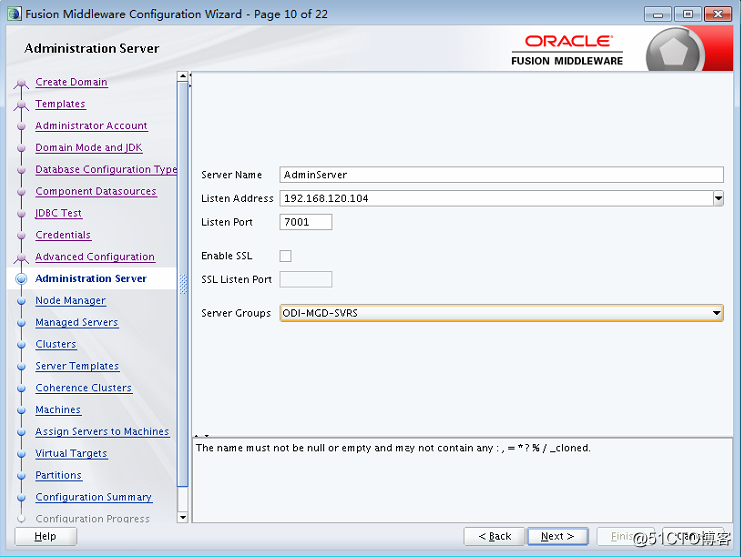The image size is (741, 557).
Task: Click the navigation pane vertical scrollbar thumb
Action: coord(182,284)
